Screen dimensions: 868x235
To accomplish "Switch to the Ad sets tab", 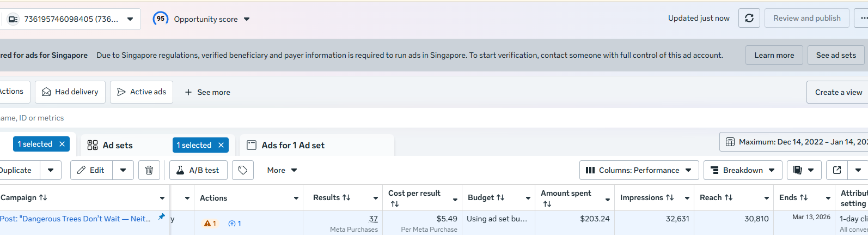I will (117, 145).
